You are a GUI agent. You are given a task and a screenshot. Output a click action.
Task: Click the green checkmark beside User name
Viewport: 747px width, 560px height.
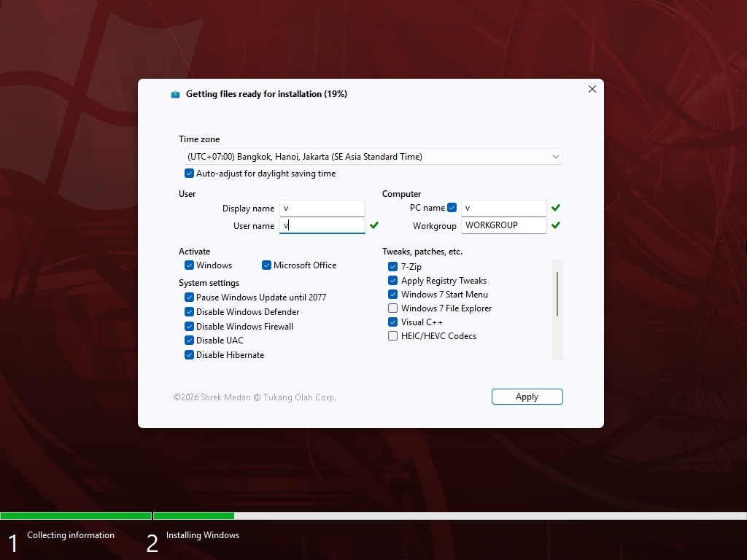click(374, 225)
